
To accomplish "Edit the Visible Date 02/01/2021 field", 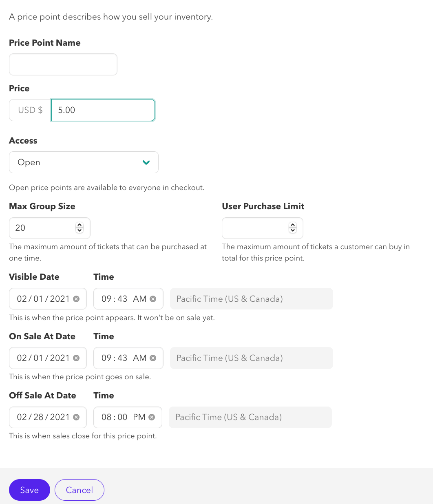I will click(x=48, y=299).
